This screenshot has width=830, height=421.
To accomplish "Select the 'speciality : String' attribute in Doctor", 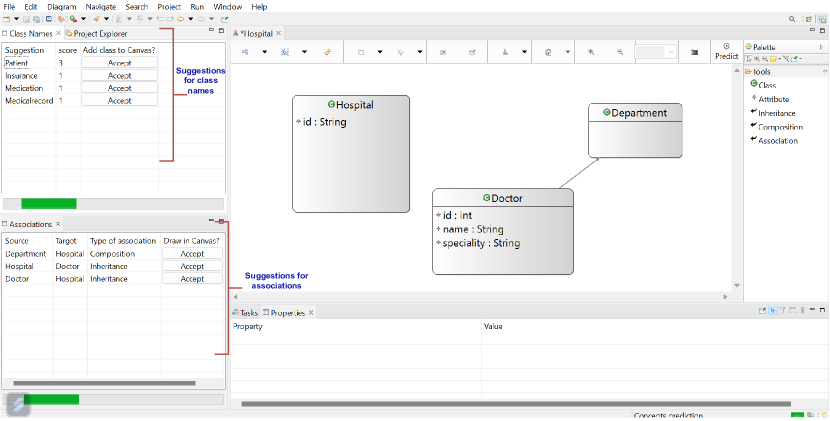I will [x=478, y=243].
